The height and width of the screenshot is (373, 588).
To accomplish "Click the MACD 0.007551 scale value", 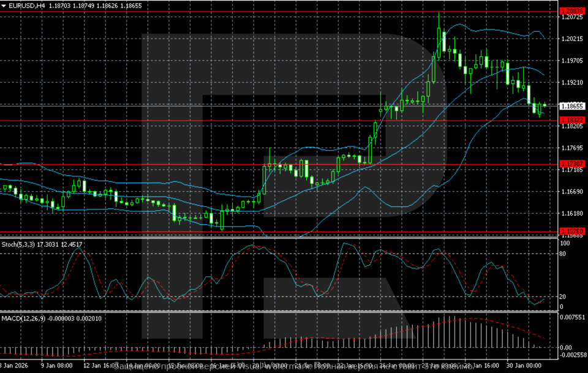I will click(572, 317).
